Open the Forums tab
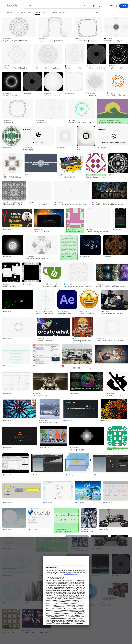The width and height of the screenshot is (132, 644). [54, 12]
